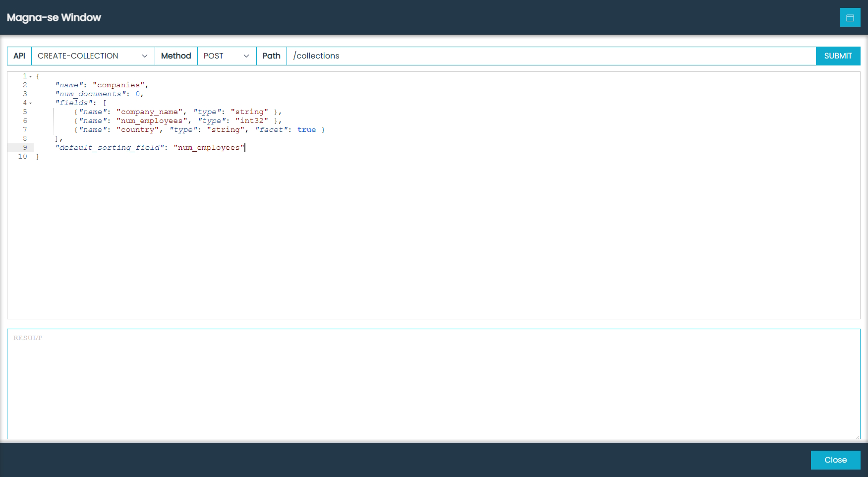Click the "country" value on line 7

[x=137, y=130]
